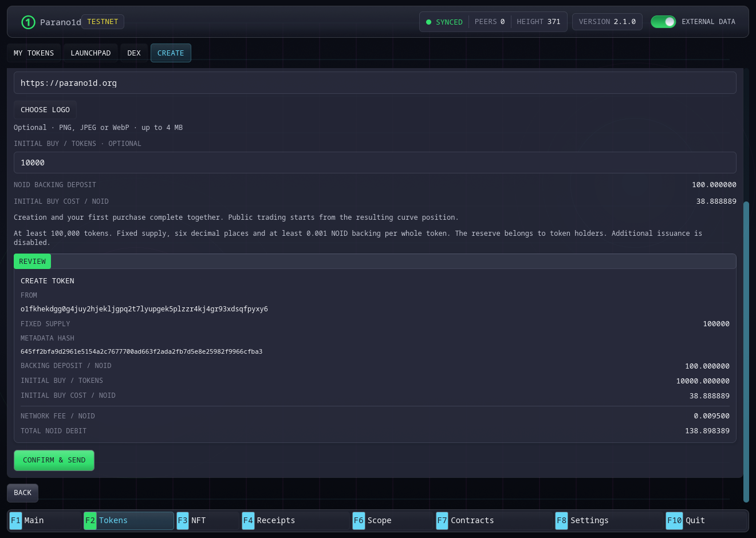The width and height of the screenshot is (756, 538).
Task: Click the EXTERNAL DATA label
Action: click(x=708, y=22)
